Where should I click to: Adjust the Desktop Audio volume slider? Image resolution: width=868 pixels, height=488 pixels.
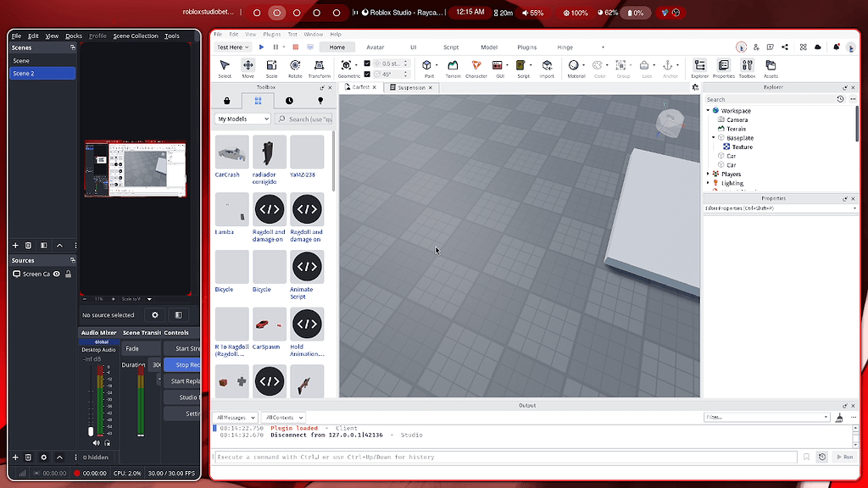91,431
